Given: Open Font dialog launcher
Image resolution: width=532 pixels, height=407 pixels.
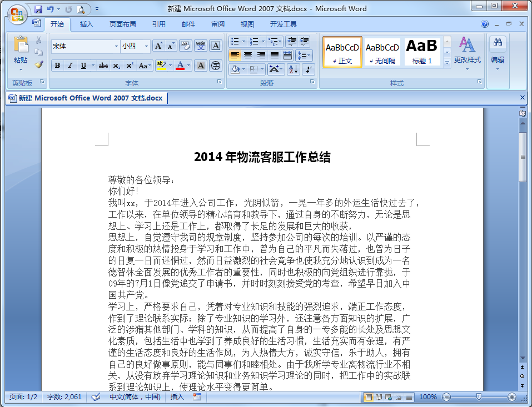Looking at the screenshot, I should (220, 82).
